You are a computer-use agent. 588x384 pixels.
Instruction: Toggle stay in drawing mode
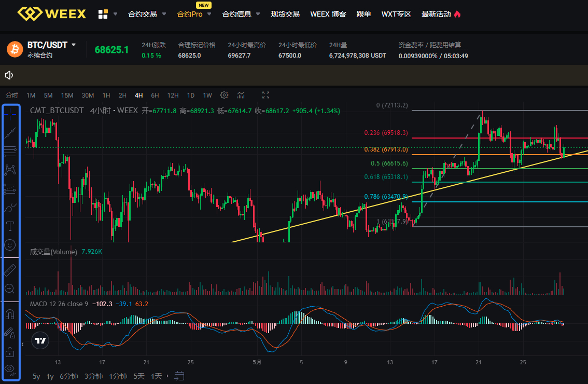[10, 333]
